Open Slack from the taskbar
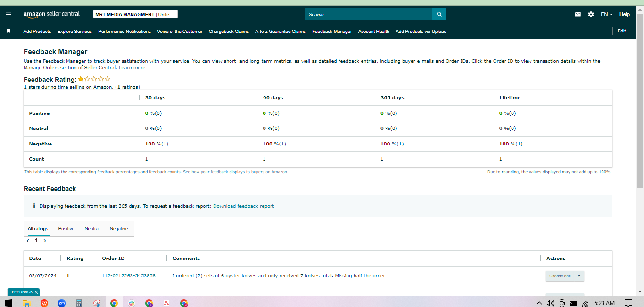Viewport: 644px width, 307px height. [132, 303]
